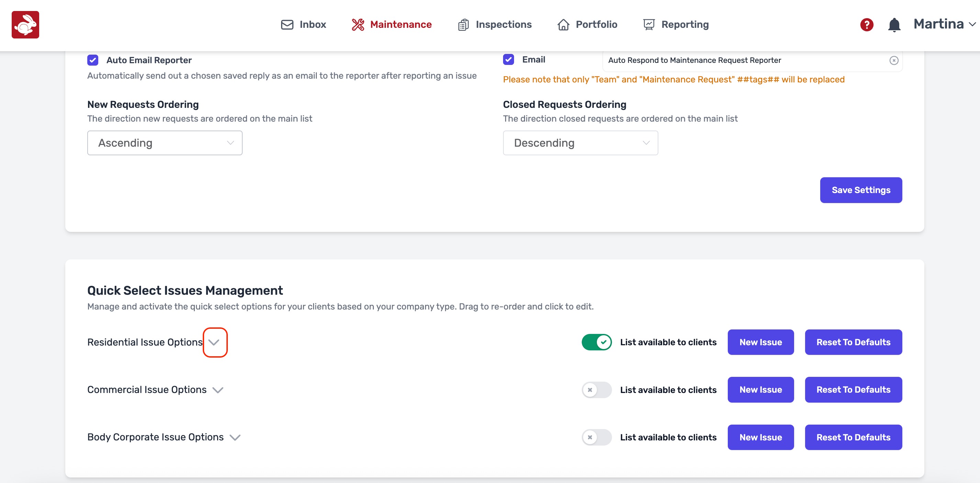Click the Reporting chart icon

649,25
